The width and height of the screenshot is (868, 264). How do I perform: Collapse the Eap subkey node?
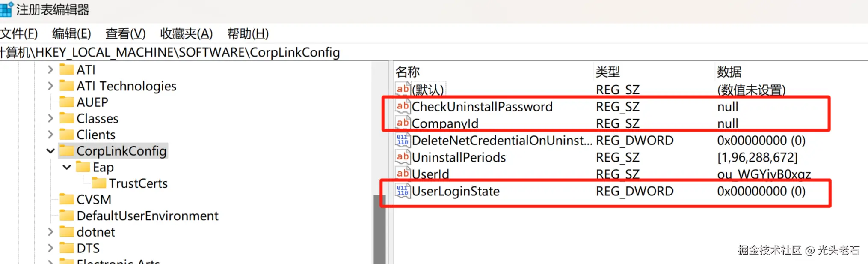[x=67, y=167]
